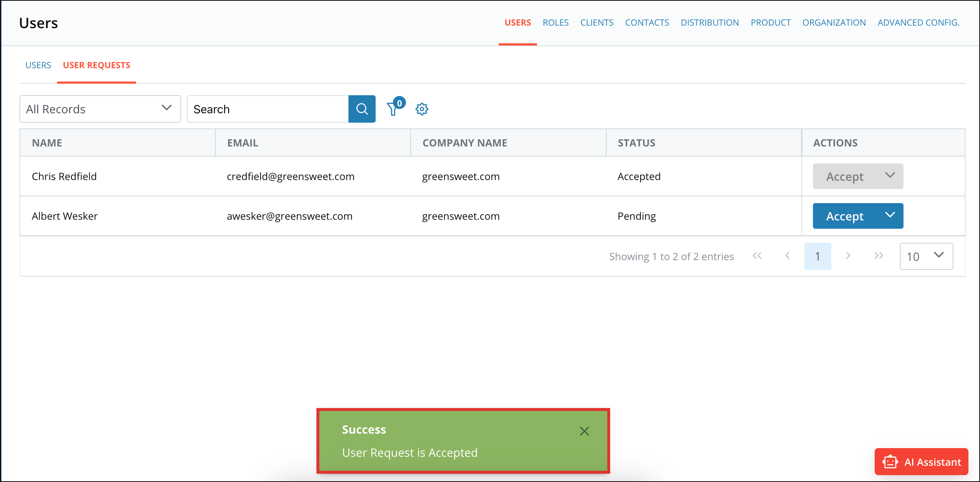The width and height of the screenshot is (980, 482).
Task: Open the All Records filter dropdown
Action: click(100, 109)
